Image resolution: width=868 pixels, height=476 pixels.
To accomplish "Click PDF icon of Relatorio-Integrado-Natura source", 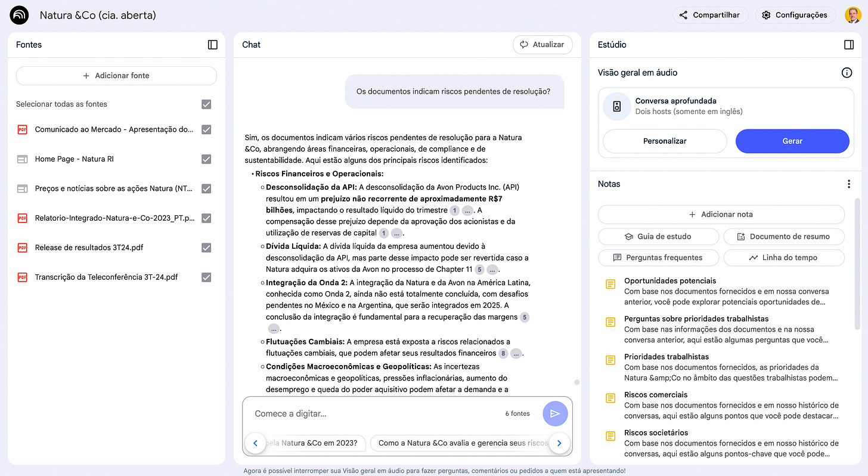I will tap(22, 218).
